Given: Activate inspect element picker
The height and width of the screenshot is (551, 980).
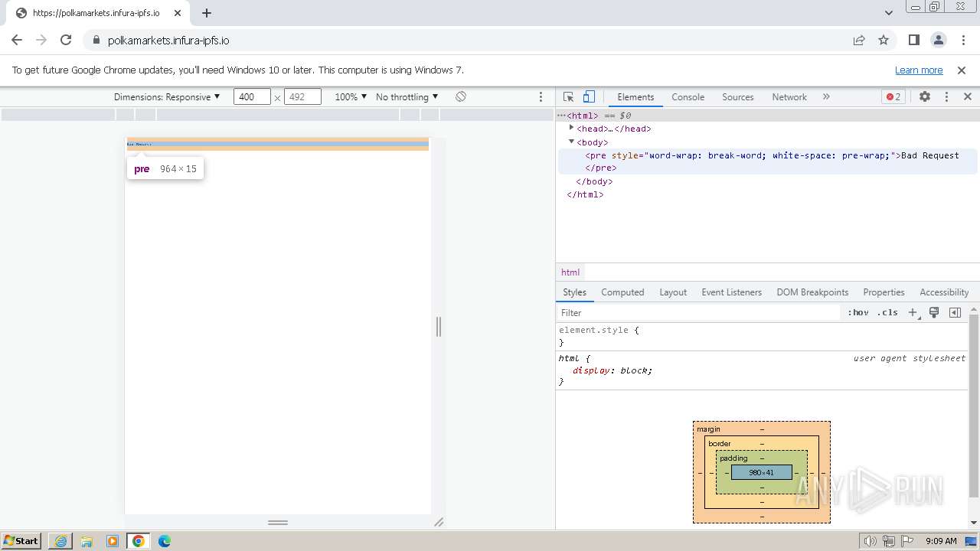Looking at the screenshot, I should point(568,96).
